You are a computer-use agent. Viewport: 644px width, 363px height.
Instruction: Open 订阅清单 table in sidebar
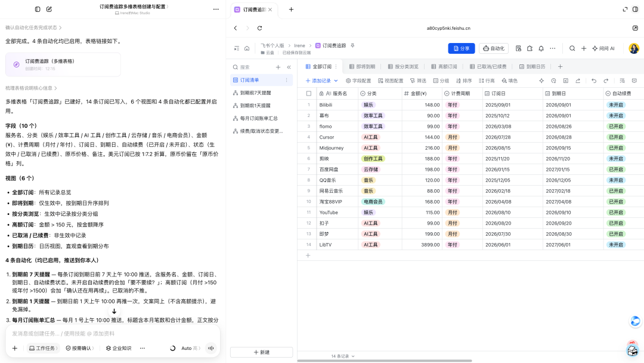[261, 80]
